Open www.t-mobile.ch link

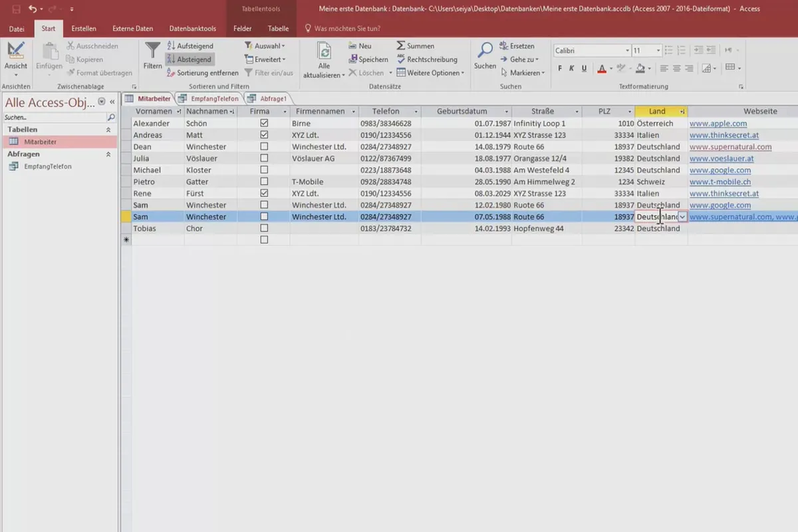tap(720, 182)
